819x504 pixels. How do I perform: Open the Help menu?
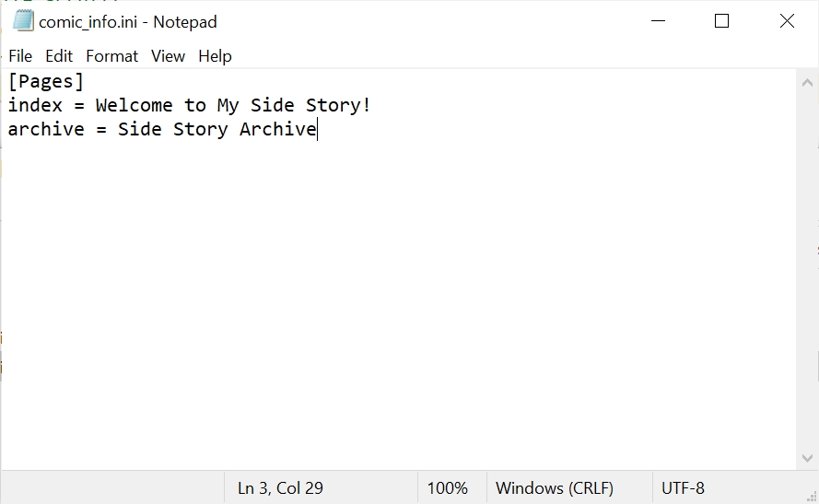pos(215,56)
